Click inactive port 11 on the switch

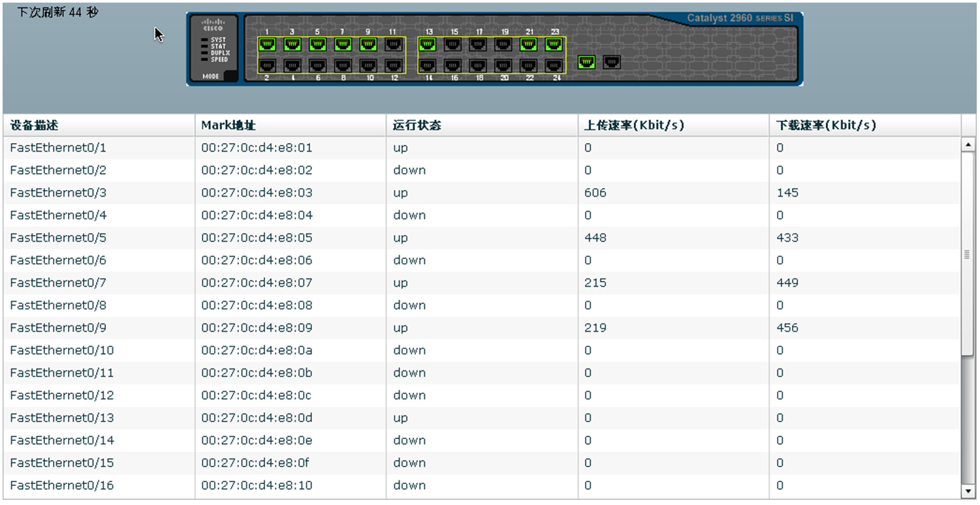click(392, 44)
